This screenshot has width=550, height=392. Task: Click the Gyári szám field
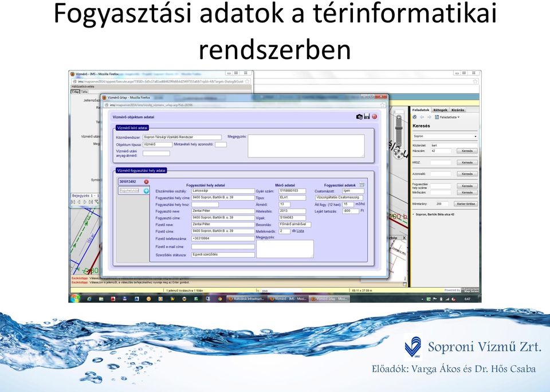[x=292, y=191]
